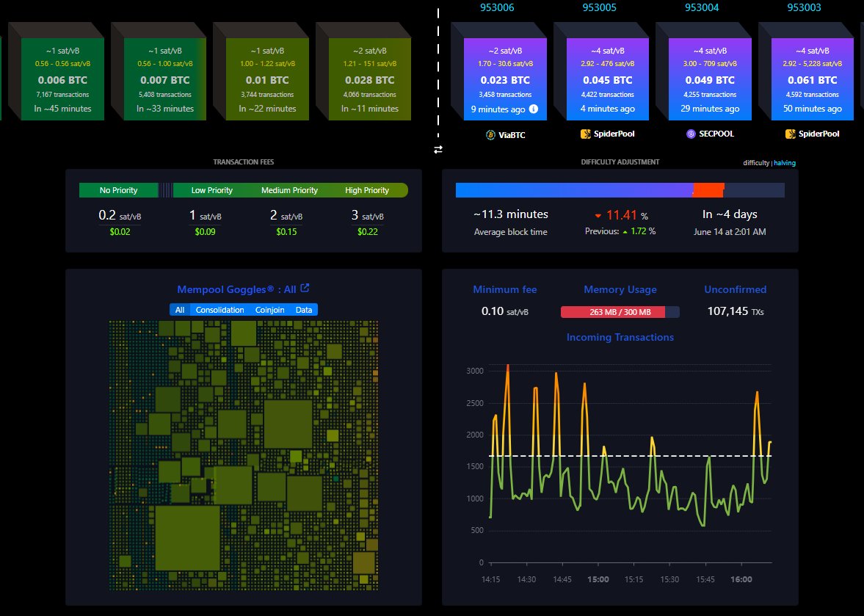Click the Minimum fee heading
Viewport: 864px width, 616px height.
click(505, 289)
